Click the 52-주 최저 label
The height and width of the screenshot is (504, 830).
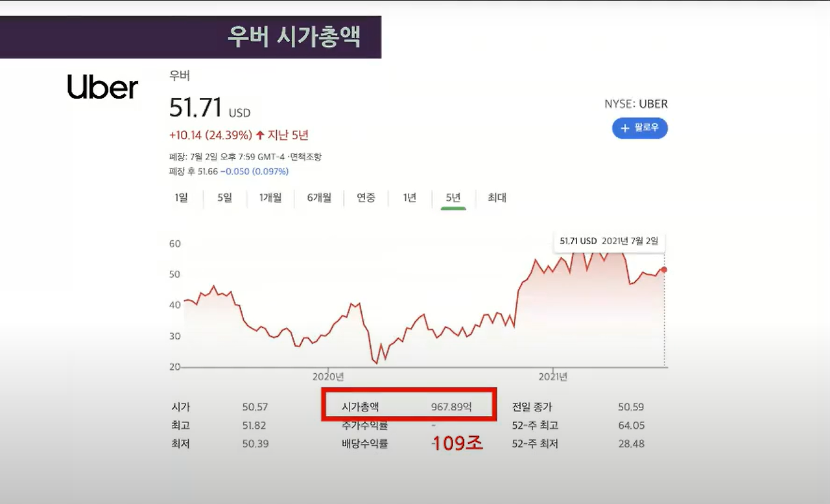[x=535, y=444]
